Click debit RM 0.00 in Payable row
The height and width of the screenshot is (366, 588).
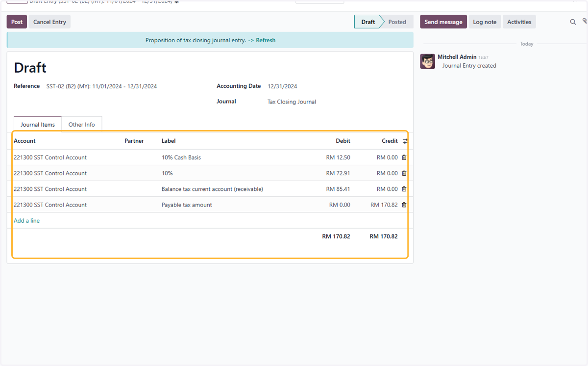[x=340, y=205]
